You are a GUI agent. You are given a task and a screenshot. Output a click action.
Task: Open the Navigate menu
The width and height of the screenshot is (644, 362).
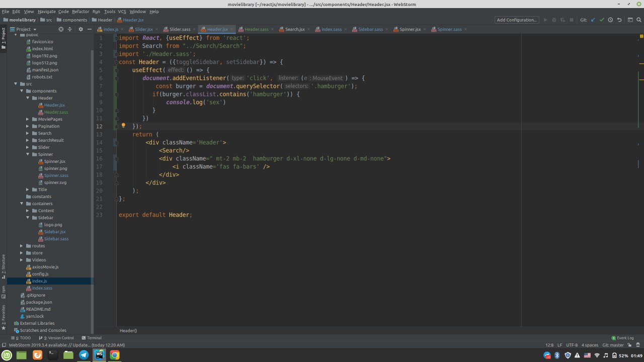coord(47,11)
